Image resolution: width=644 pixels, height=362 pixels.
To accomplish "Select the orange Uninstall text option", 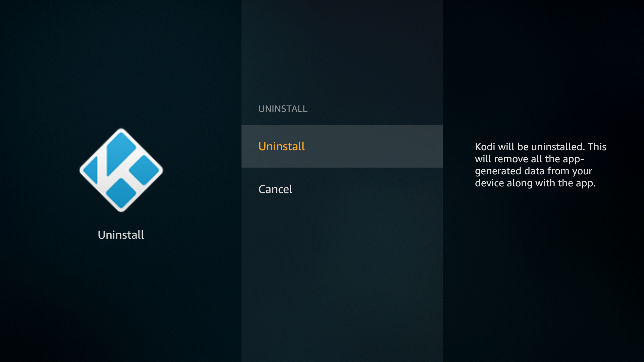I will (281, 146).
